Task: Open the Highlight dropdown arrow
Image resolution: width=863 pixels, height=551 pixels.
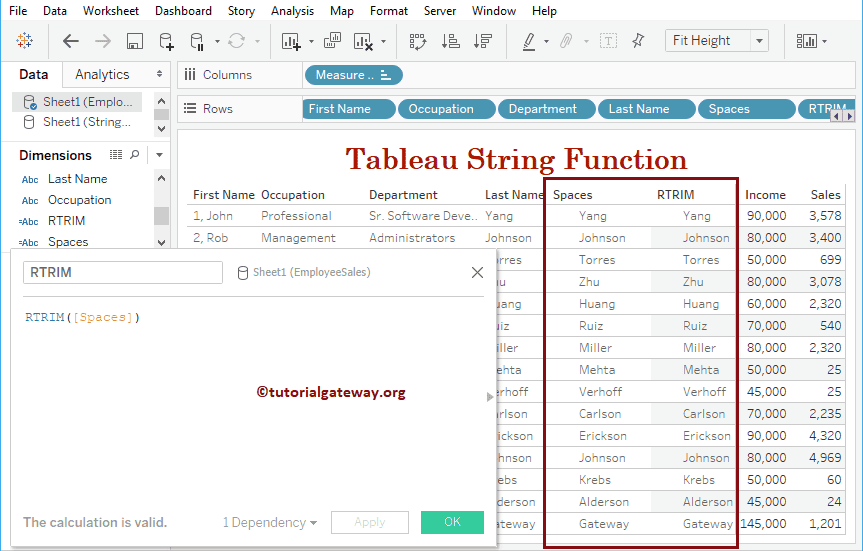Action: 546,41
